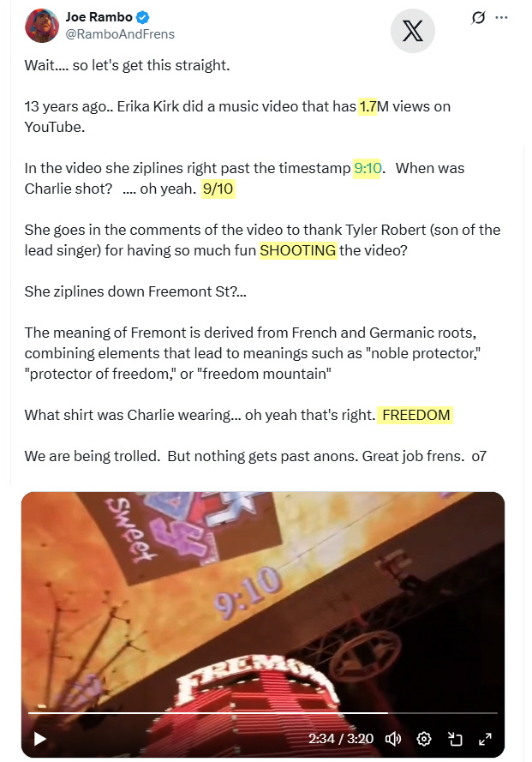
Task: Seek along the video progress bar
Action: pyautogui.click(x=262, y=713)
